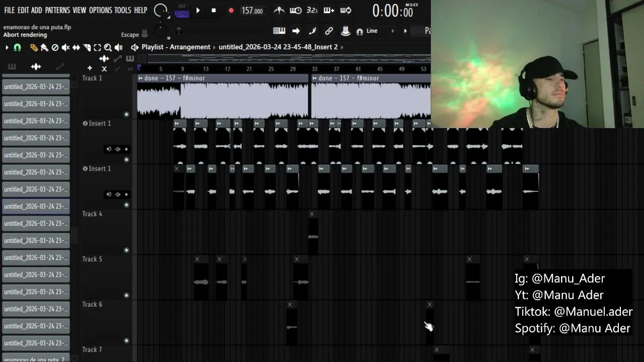Screen dimensions: 644x362
Task: Open the ADD menu
Action: pyautogui.click(x=37, y=10)
